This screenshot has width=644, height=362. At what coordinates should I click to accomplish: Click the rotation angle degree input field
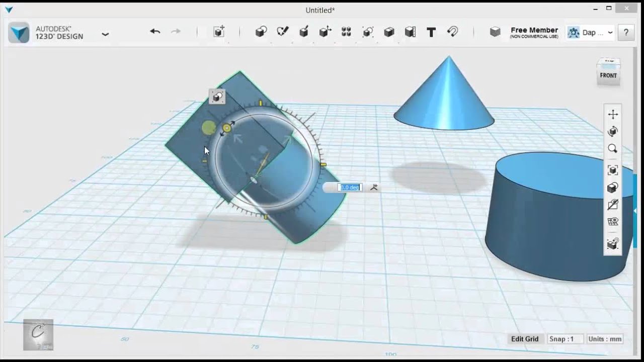pyautogui.click(x=350, y=188)
